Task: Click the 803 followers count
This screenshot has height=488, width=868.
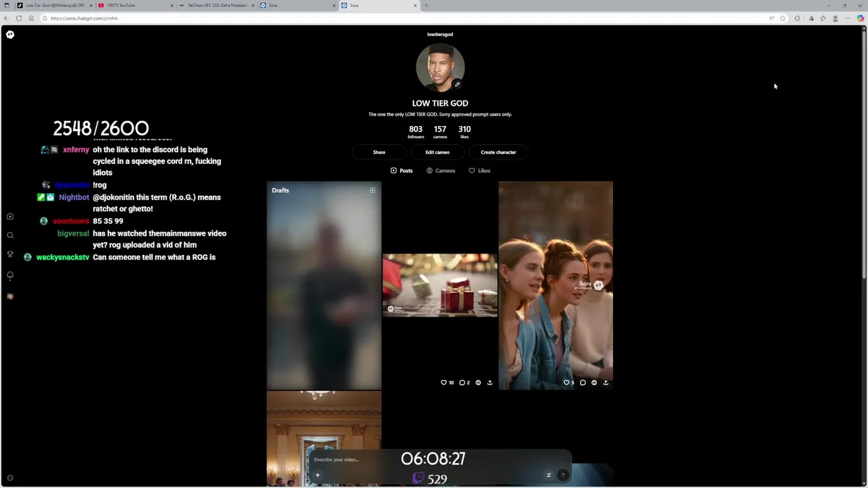Action: point(416,131)
